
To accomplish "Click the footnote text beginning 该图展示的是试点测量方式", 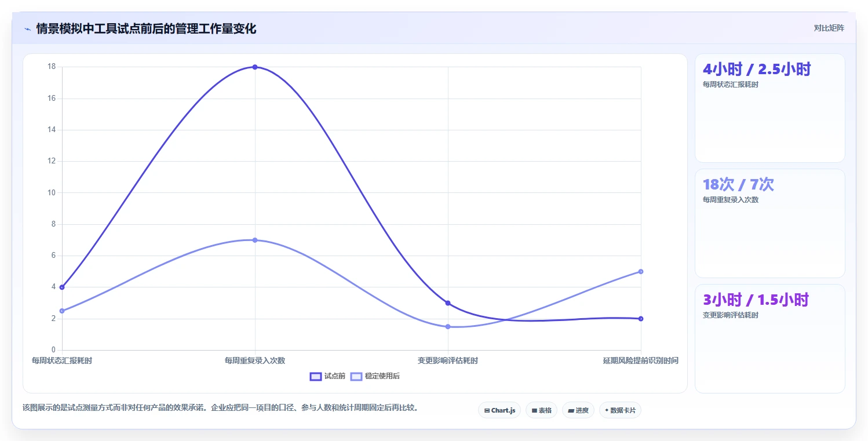I will (x=220, y=407).
